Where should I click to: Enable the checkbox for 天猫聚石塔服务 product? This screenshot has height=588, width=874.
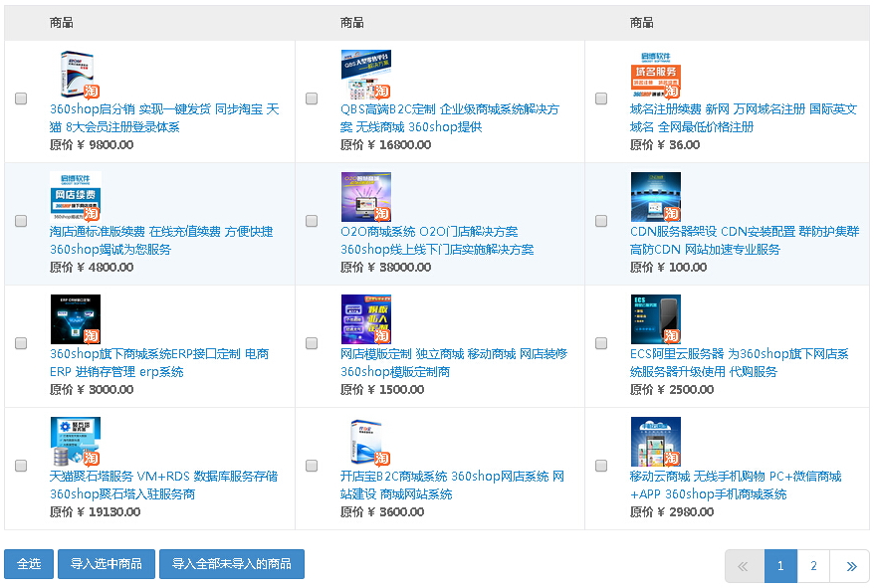(21, 466)
